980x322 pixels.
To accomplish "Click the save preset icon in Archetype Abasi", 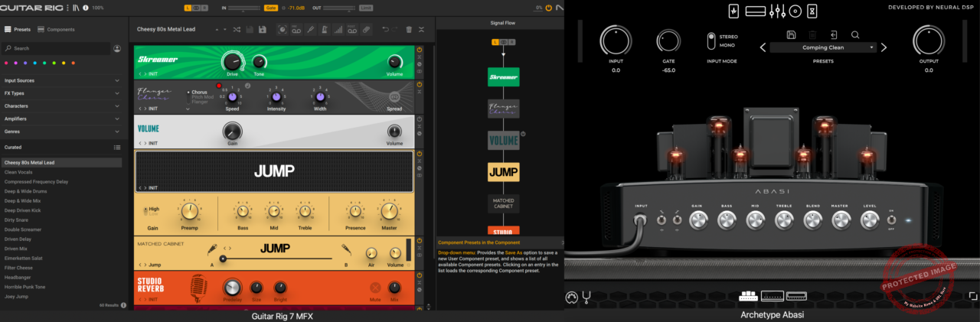I will 791,34.
